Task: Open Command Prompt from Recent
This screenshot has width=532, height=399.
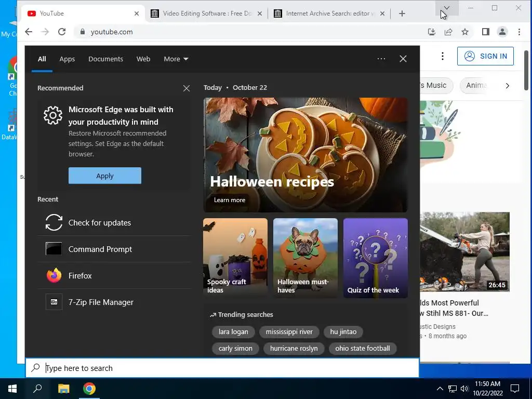Action: coord(114,249)
